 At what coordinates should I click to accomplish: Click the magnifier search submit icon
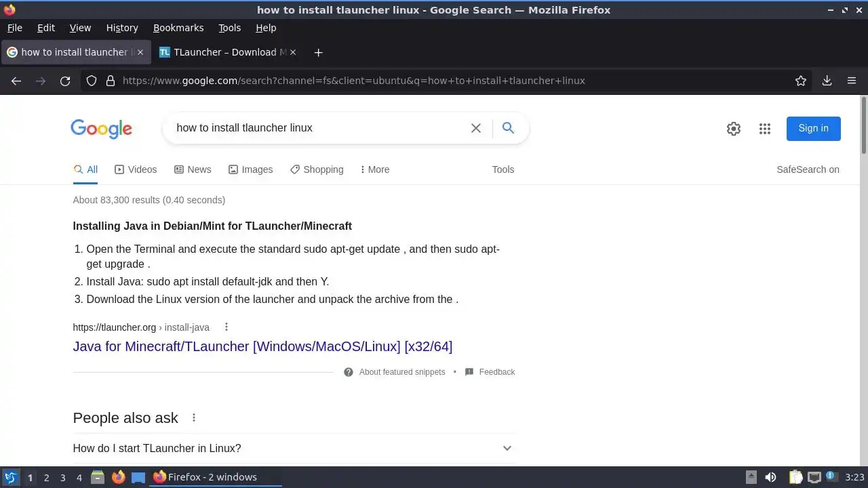click(508, 127)
